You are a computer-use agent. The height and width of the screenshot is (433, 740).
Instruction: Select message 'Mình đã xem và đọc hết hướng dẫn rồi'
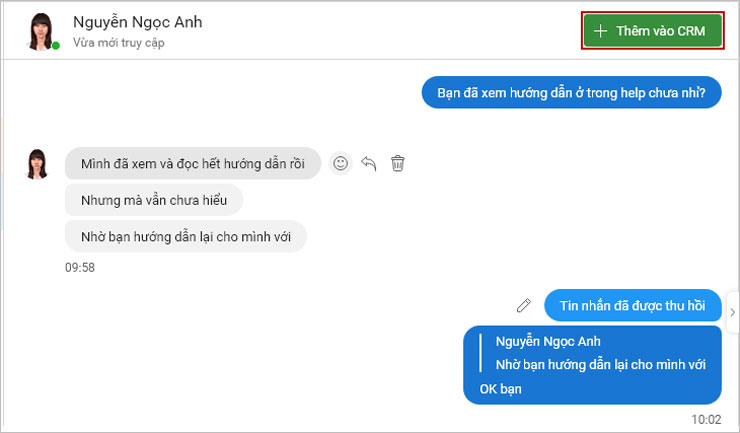click(x=193, y=163)
